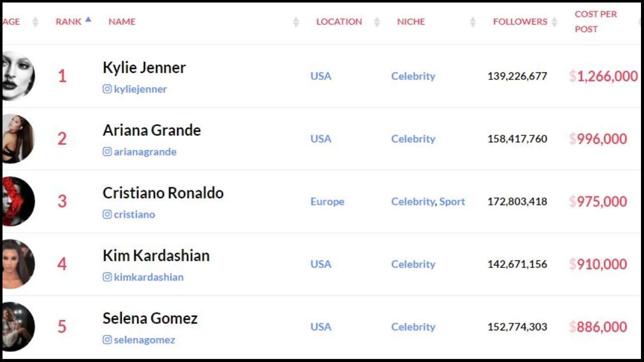Image resolution: width=644 pixels, height=362 pixels.
Task: Click Instagram icon beside kyliejenner handle
Action: [107, 89]
